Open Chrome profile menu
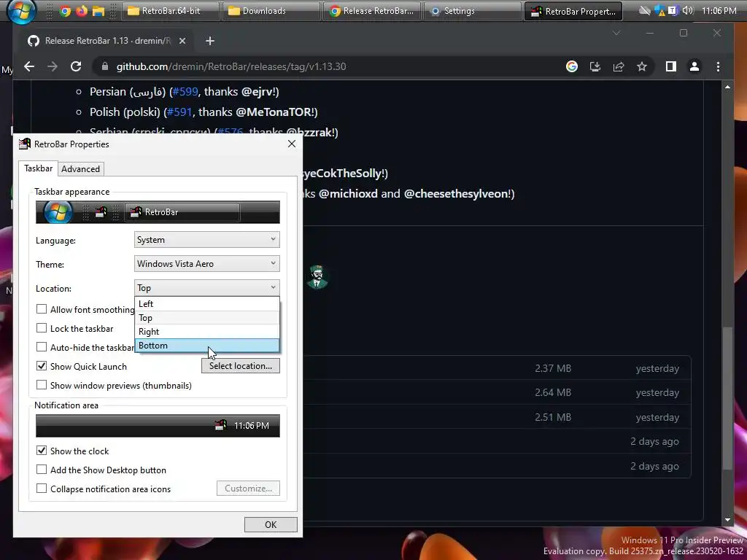Viewport: 747px width, 560px height. (694, 66)
